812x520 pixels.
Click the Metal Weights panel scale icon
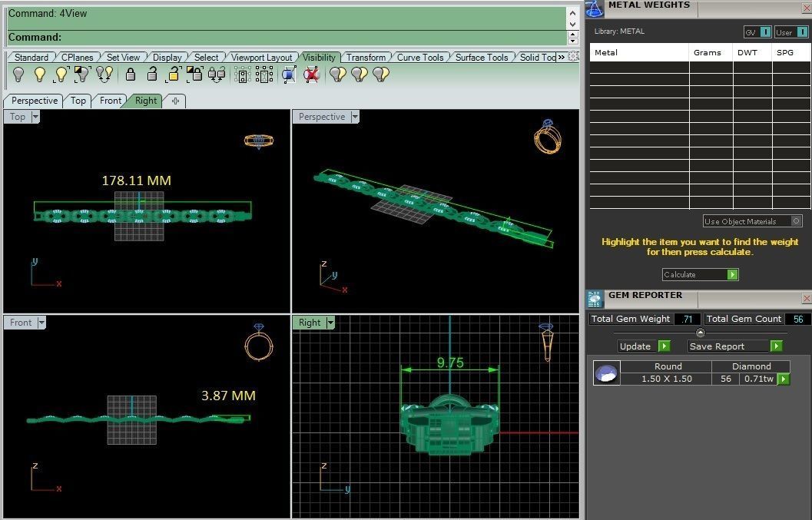595,8
